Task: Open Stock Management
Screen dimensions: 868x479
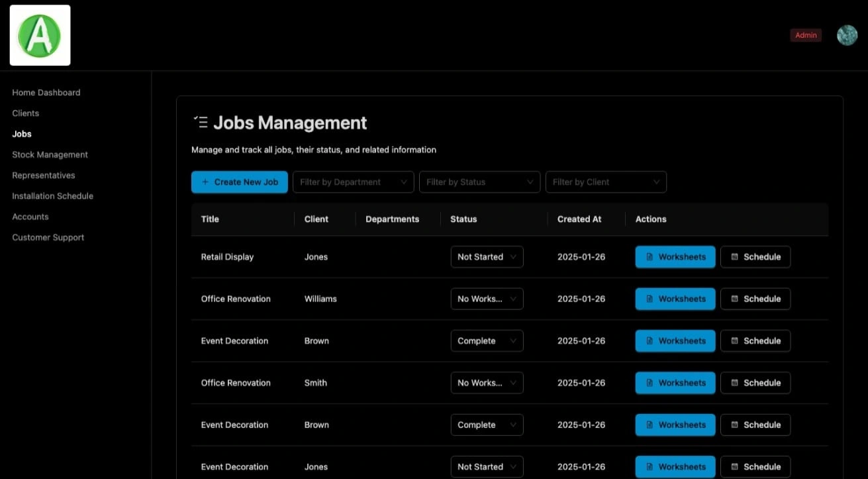Action: [50, 154]
